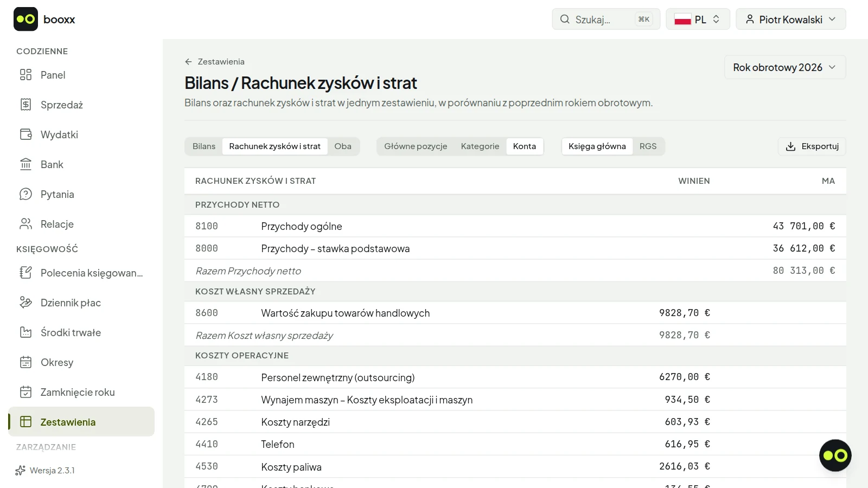868x488 pixels.
Task: Open the Pytania question icon
Action: [x=25, y=194]
